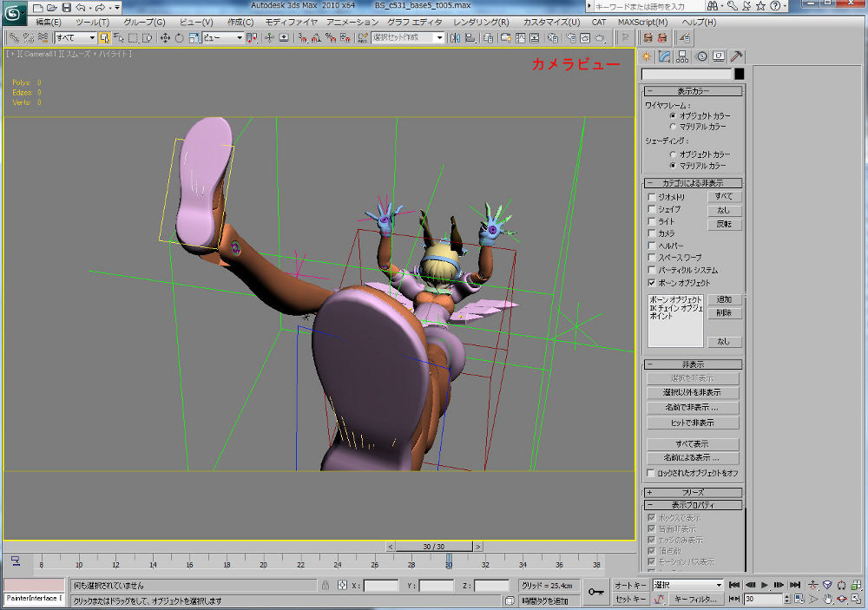Viewport: 868px width, 610px height.
Task: Click the すべて表示 button
Action: pos(693,443)
